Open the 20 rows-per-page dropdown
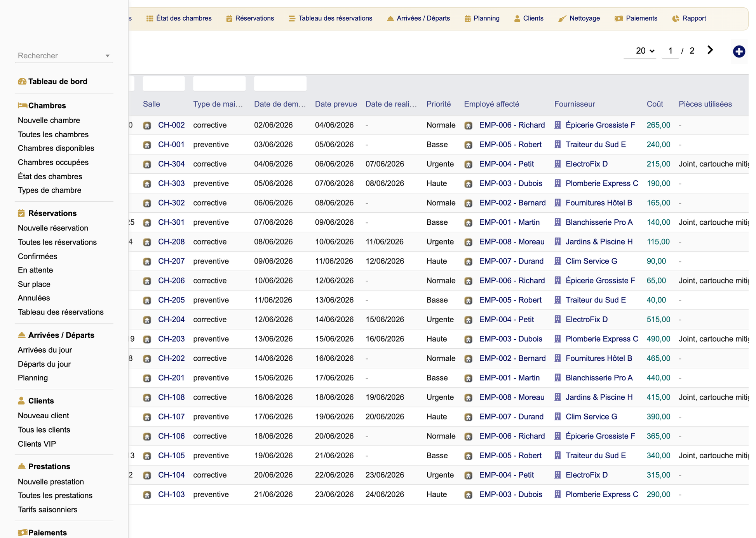The image size is (756, 538). tap(640, 51)
